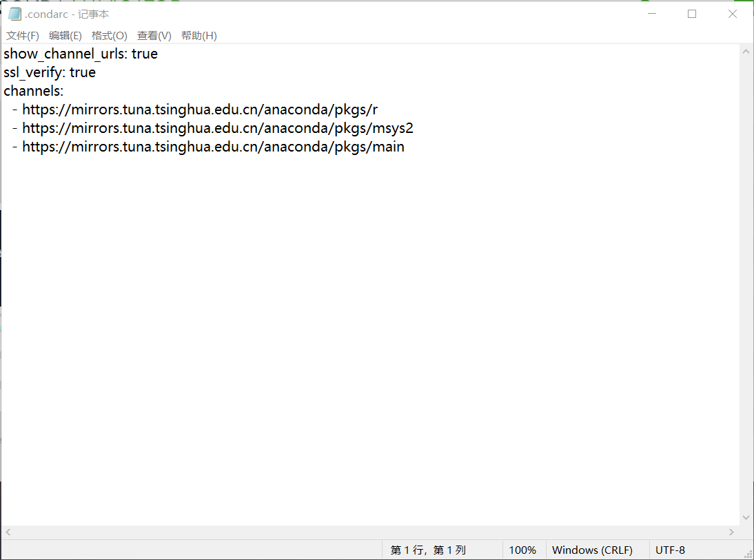Click the pkgs/msys2 mirror URL line
Screen dimensions: 754x560
pos(213,128)
